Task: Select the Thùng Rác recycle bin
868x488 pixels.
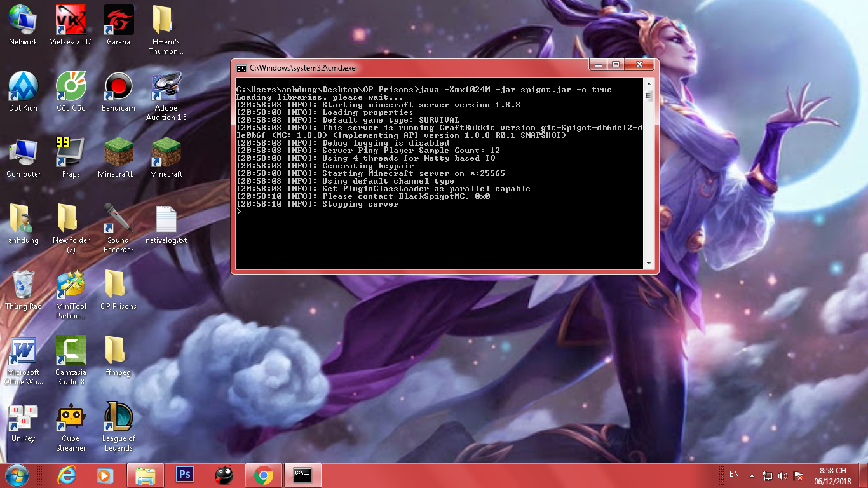Action: 23,290
